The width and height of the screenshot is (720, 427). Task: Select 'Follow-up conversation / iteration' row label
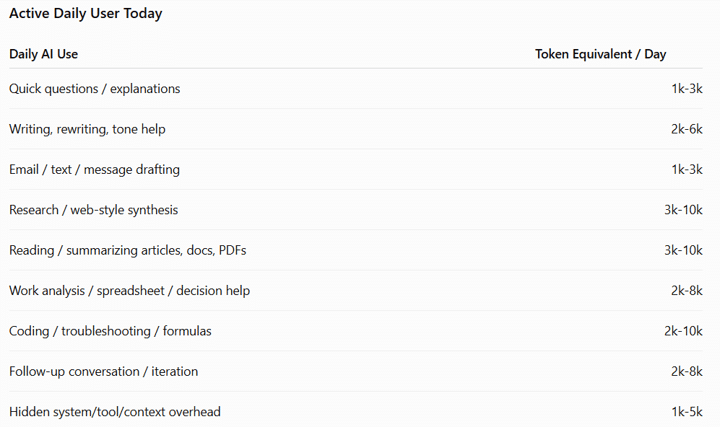tap(104, 371)
